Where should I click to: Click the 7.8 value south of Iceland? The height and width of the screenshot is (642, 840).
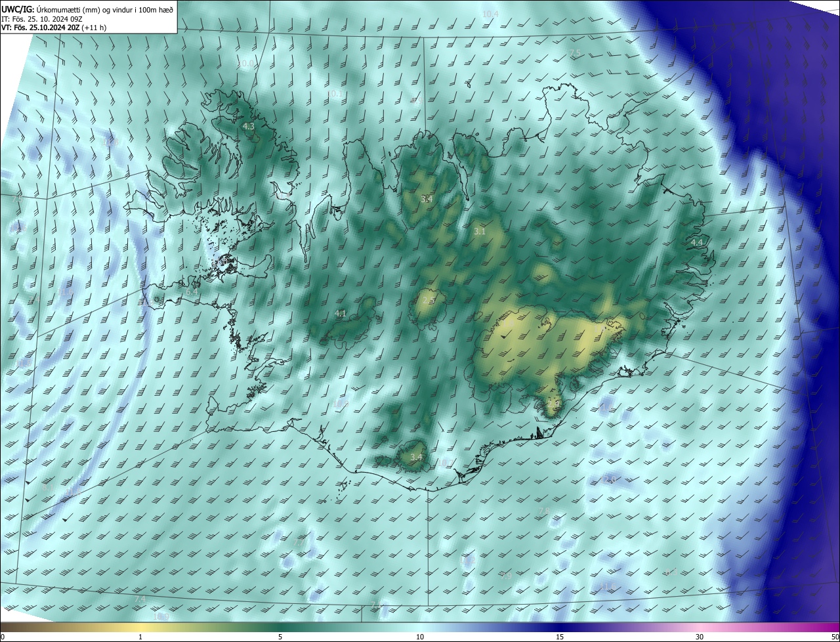(x=543, y=511)
